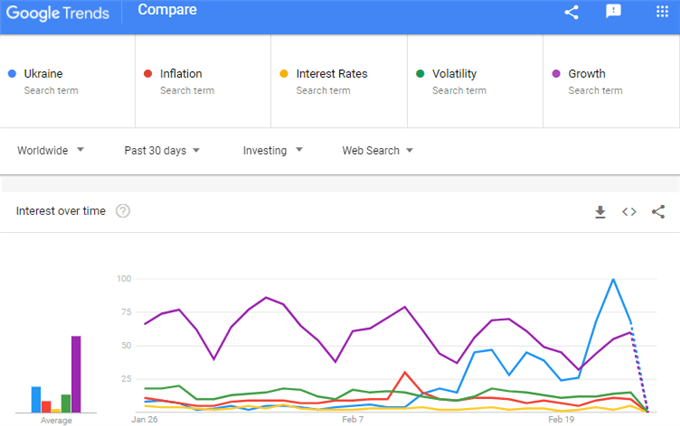Select the Ukraine search term box

tap(68, 81)
